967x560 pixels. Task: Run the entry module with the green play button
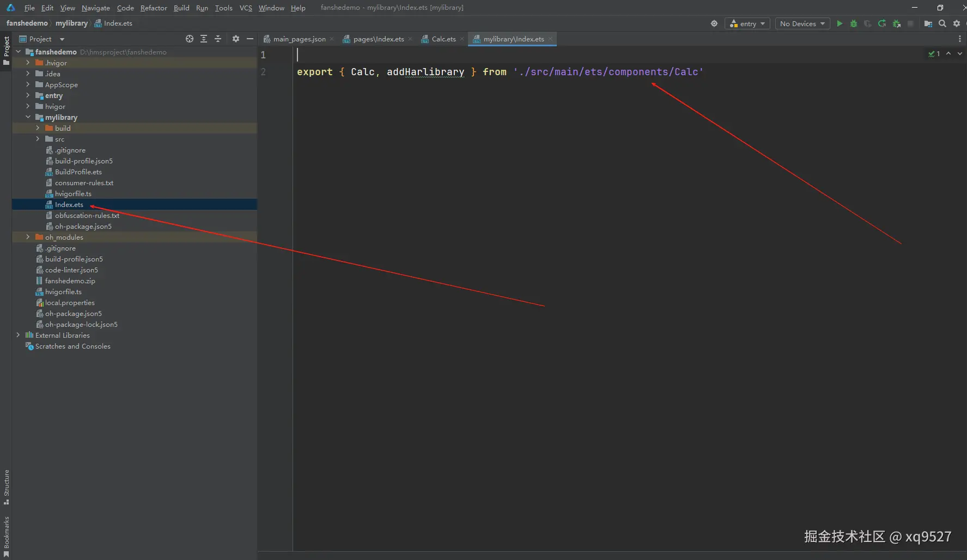[x=840, y=23]
